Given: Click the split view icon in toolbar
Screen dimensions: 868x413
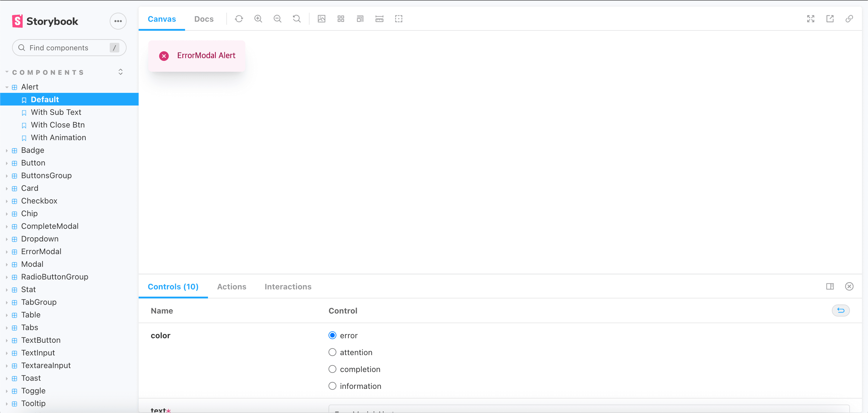Looking at the screenshot, I should 830,287.
